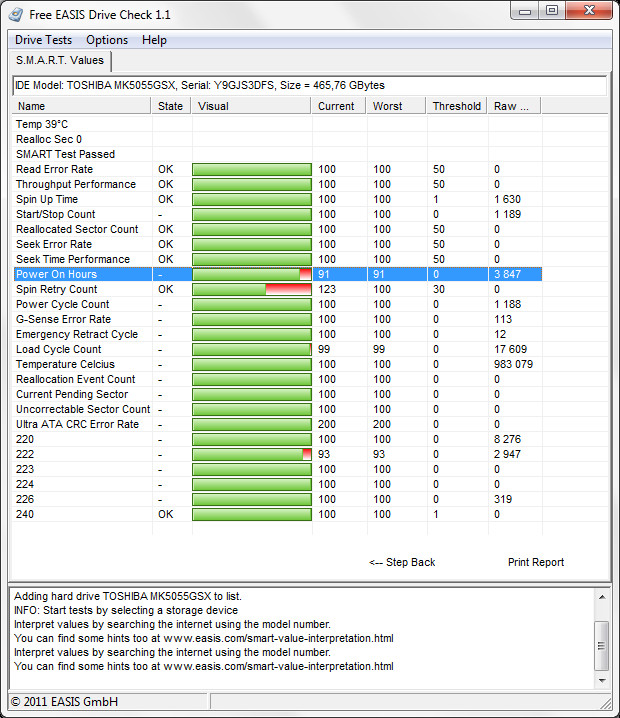Click the Spin Retry Count visual bar

point(252,289)
